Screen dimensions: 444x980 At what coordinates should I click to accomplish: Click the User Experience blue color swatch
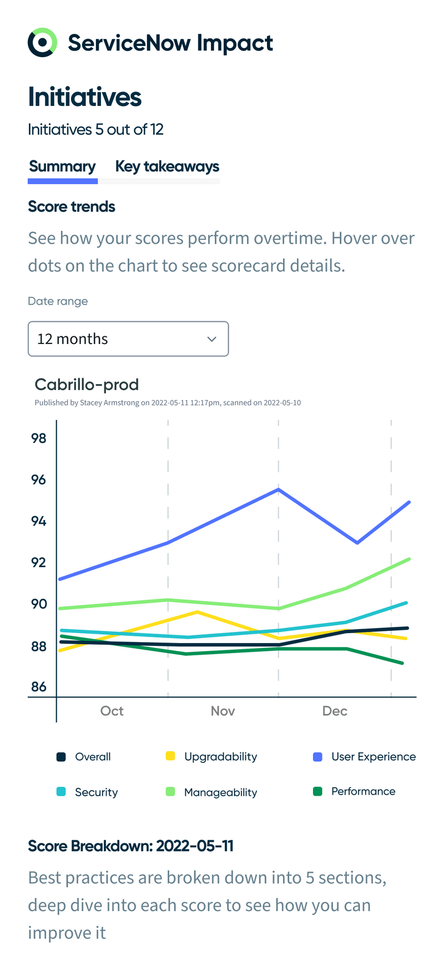318,756
